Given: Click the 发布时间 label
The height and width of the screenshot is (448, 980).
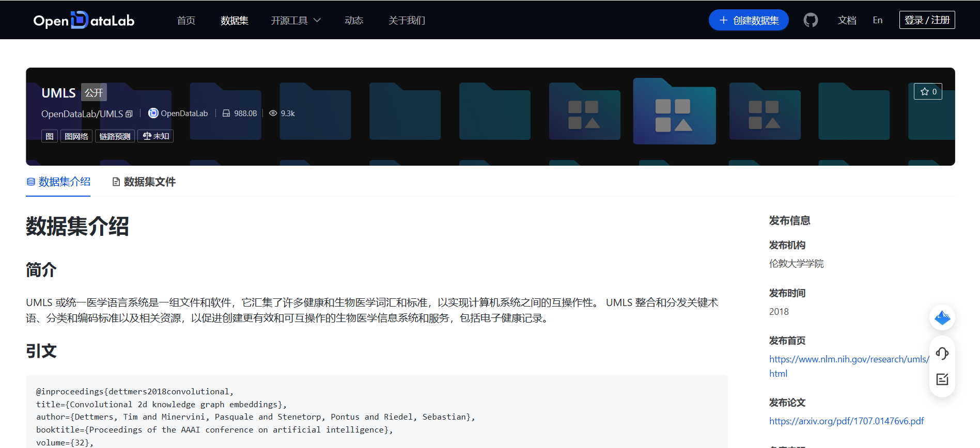Looking at the screenshot, I should coord(787,293).
